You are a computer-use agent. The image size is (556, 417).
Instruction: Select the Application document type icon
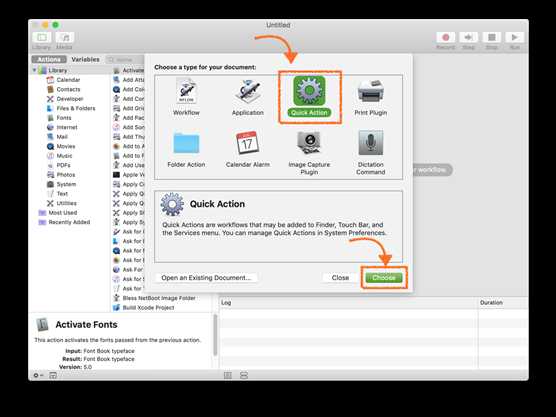tap(248, 91)
